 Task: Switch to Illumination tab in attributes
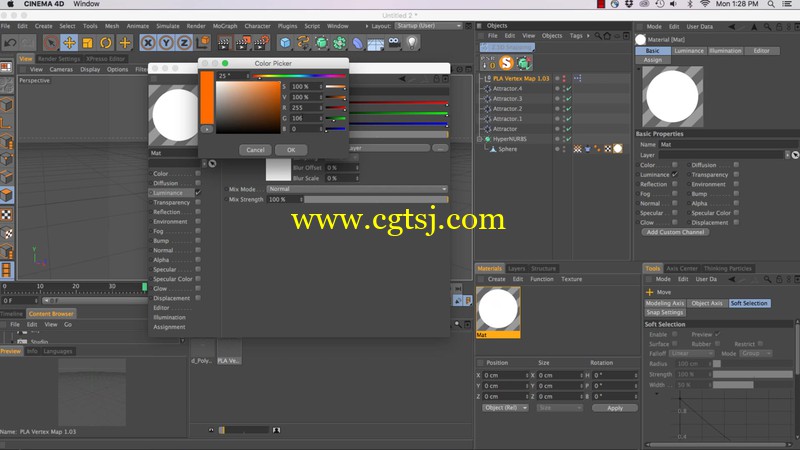[x=725, y=51]
